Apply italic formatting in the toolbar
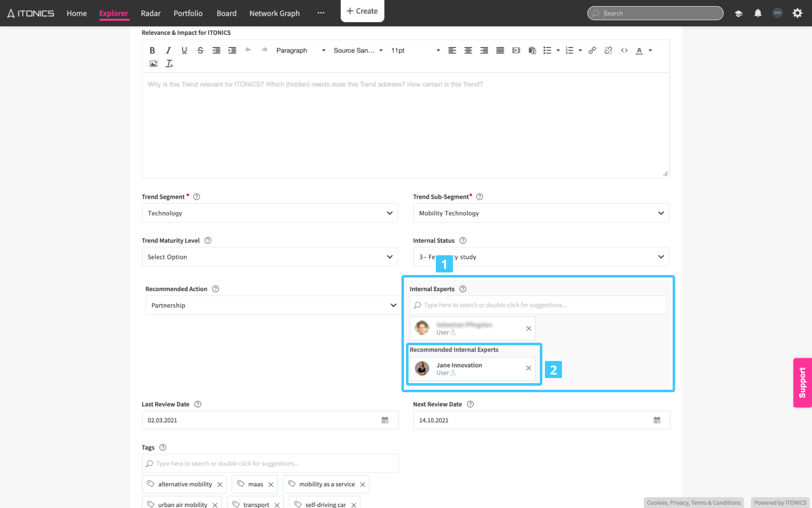 tap(168, 51)
